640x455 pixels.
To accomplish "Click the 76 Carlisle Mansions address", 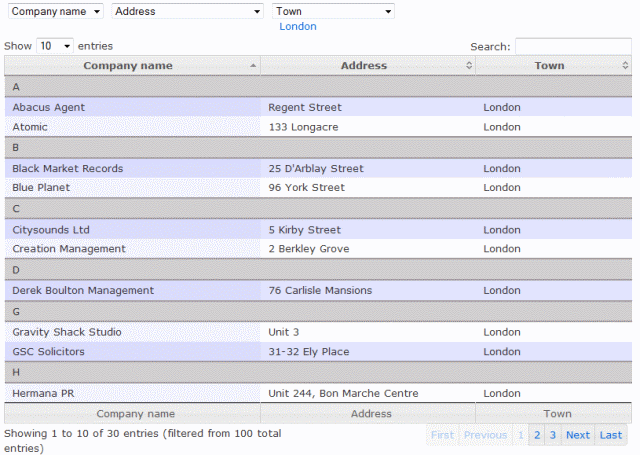I will [368, 291].
